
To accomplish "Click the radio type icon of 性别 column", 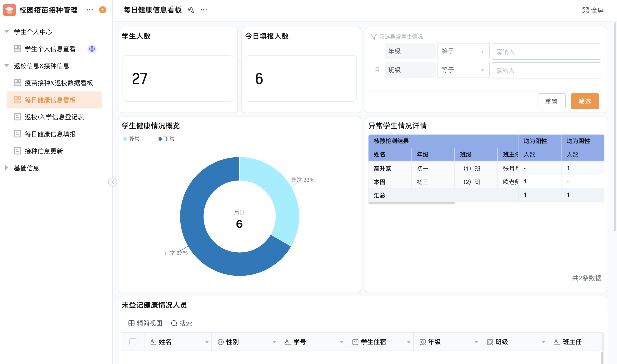I will pos(221,342).
